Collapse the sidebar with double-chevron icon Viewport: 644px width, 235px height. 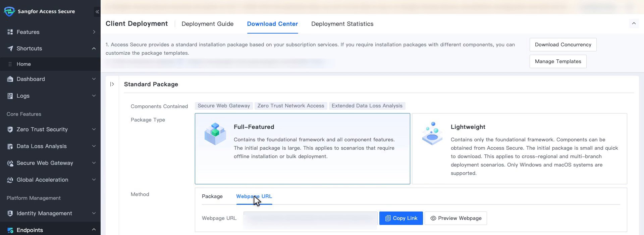(97, 12)
